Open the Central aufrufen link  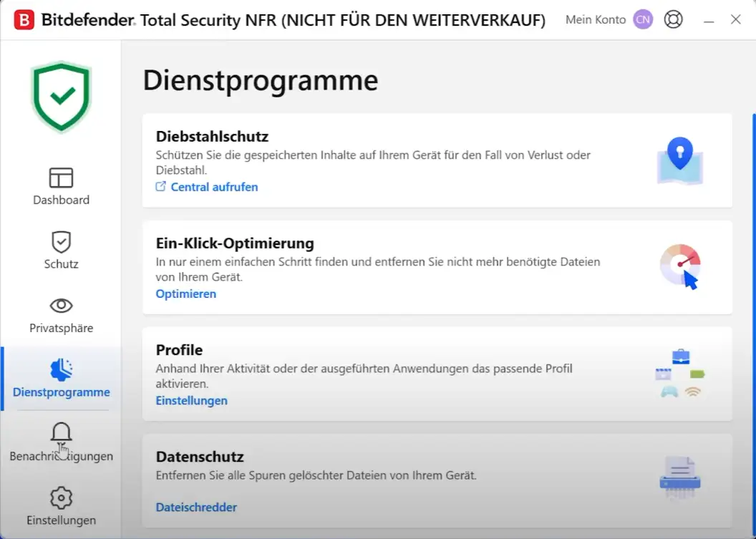213,187
